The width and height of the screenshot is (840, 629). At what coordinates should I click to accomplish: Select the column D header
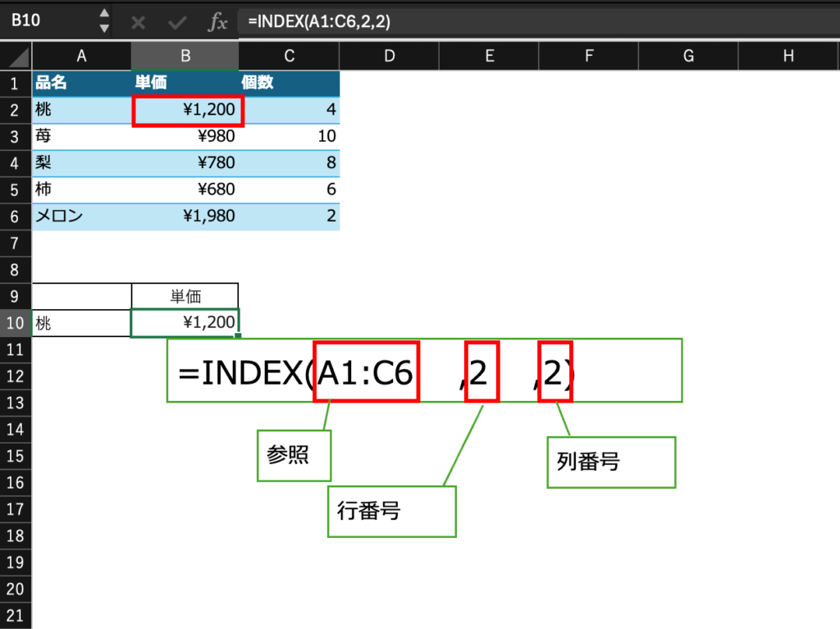[x=389, y=56]
